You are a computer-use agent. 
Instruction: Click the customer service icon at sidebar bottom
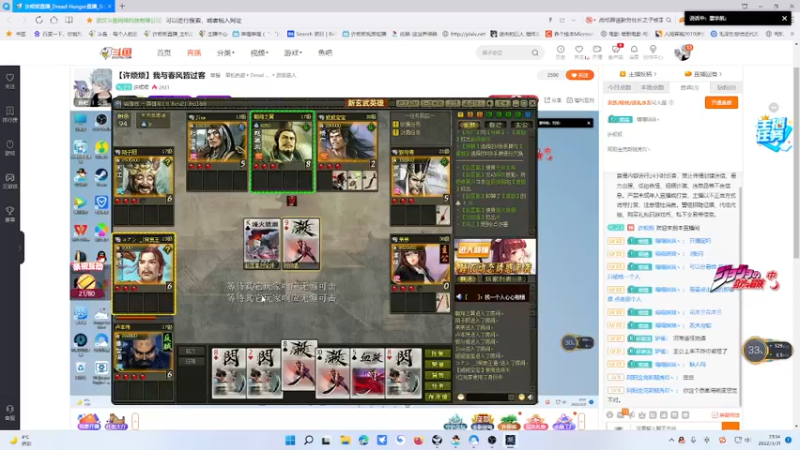10,411
